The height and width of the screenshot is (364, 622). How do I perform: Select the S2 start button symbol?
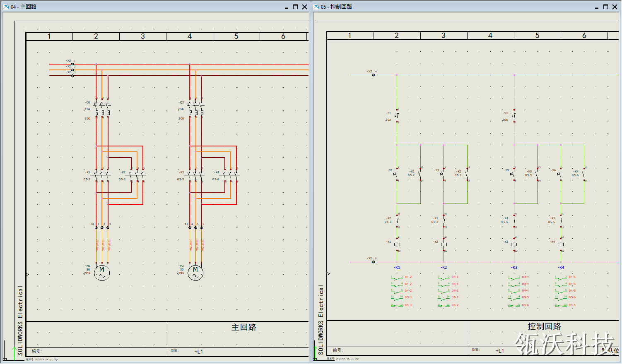(396, 174)
